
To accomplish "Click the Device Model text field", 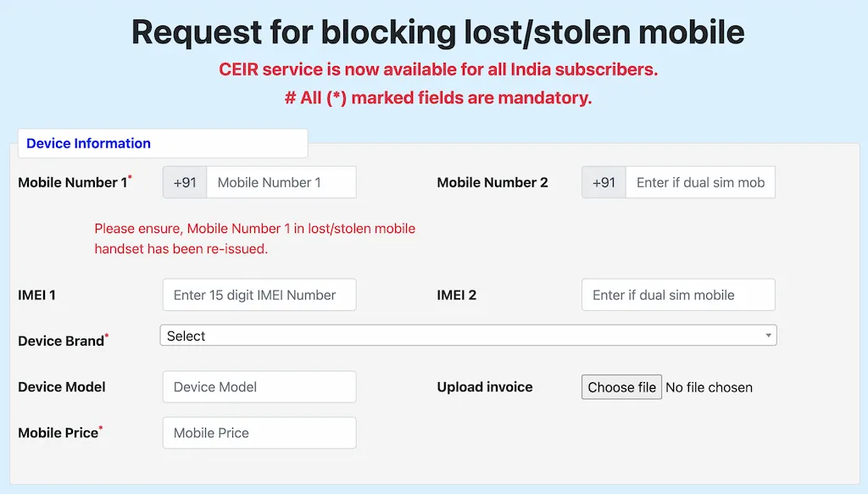I will click(259, 386).
